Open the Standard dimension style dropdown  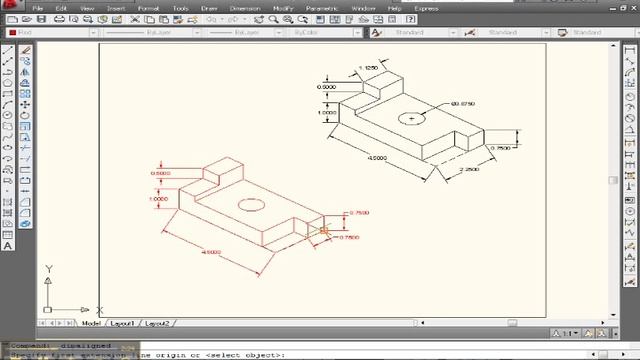tap(546, 33)
